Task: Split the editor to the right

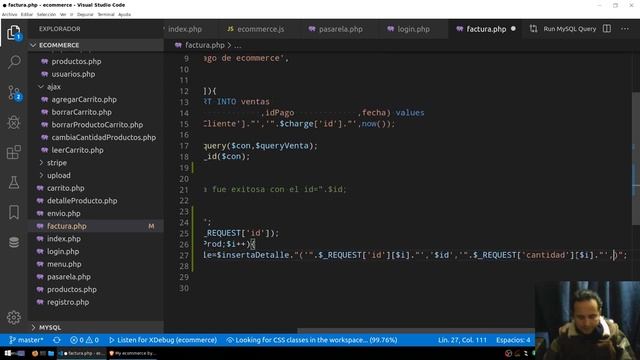Action: [x=607, y=29]
